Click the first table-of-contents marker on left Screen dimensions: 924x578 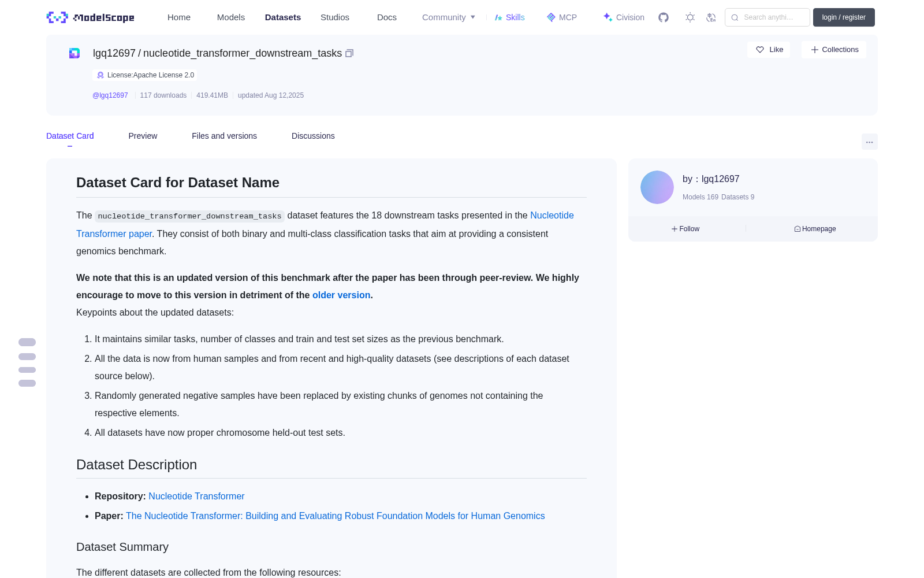pos(27,342)
